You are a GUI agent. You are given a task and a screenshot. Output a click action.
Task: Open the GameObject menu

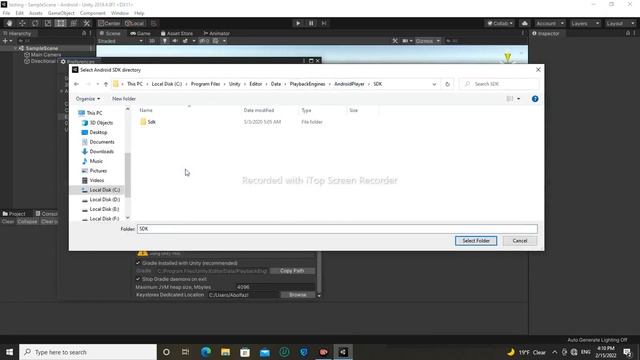point(61,13)
